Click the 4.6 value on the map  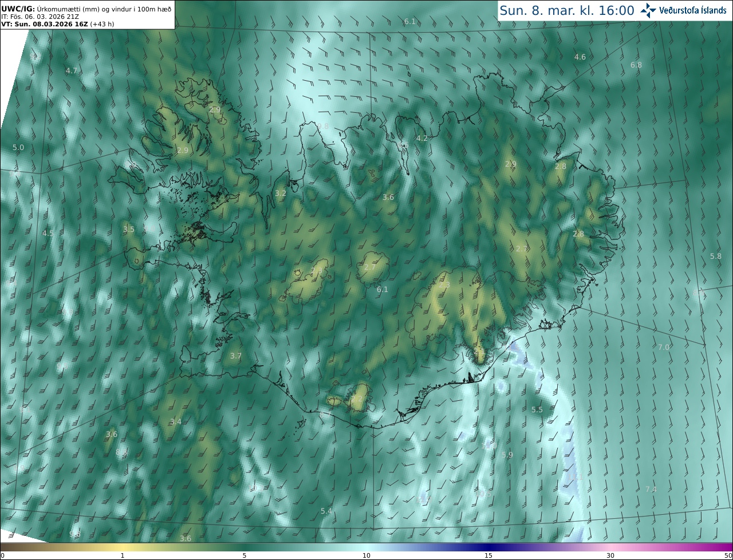point(580,57)
